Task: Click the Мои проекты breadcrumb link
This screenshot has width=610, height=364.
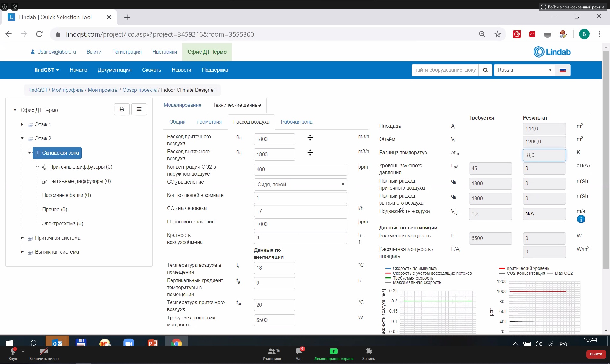Action: 103,90
